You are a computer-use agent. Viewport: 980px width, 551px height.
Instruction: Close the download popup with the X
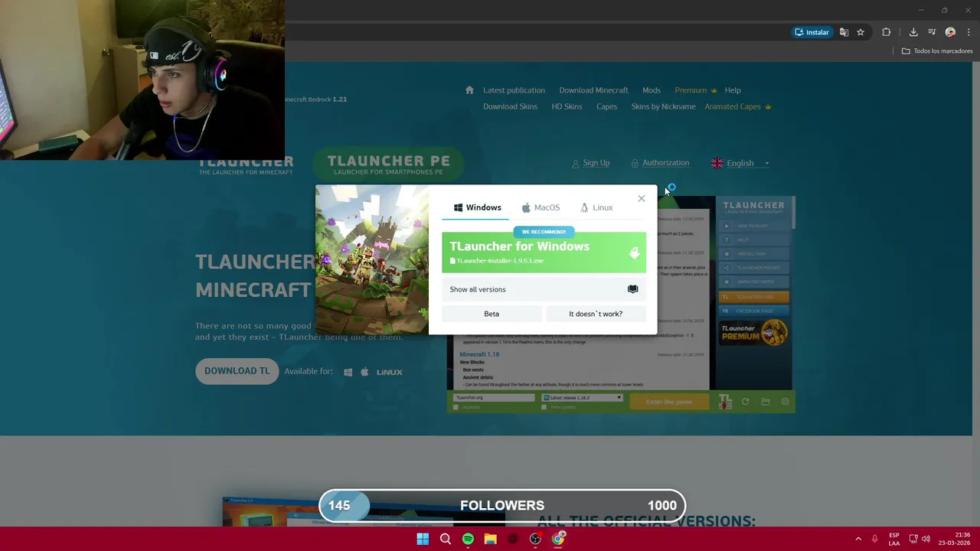pyautogui.click(x=642, y=199)
